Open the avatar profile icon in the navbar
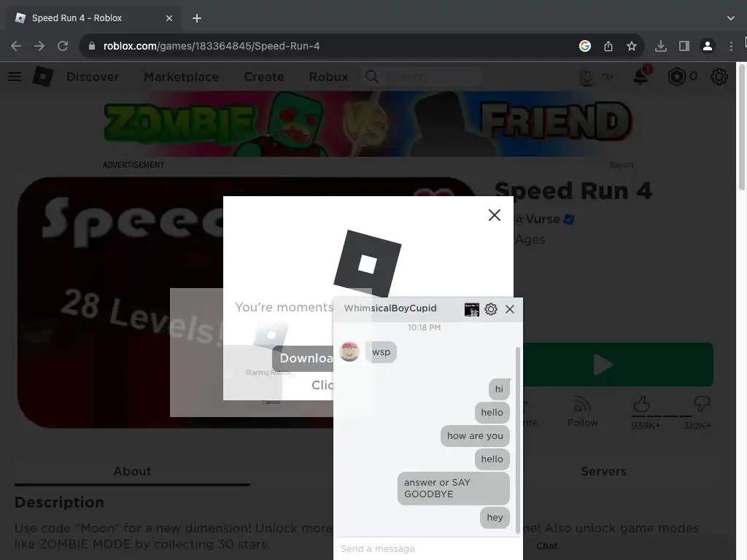Image resolution: width=747 pixels, height=560 pixels. [587, 77]
